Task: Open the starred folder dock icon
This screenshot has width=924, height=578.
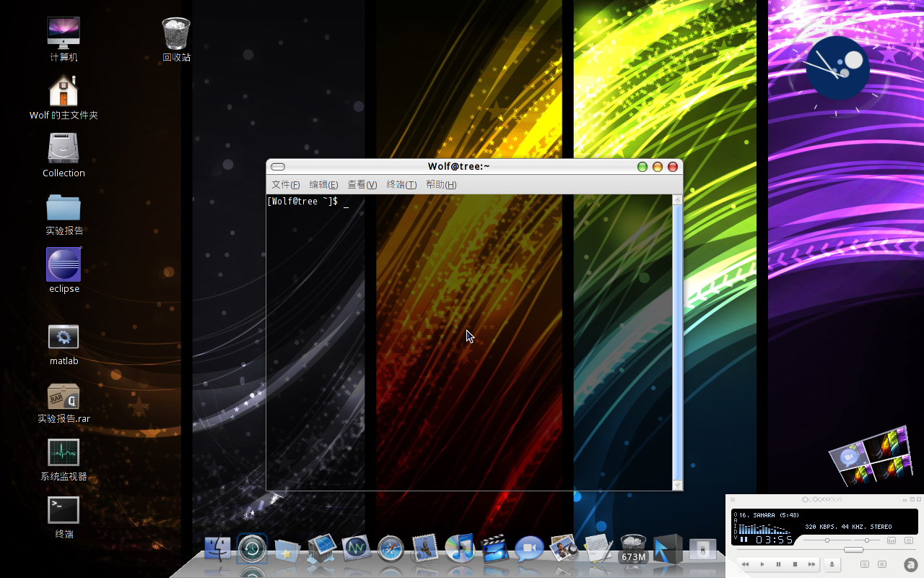Action: coord(287,551)
